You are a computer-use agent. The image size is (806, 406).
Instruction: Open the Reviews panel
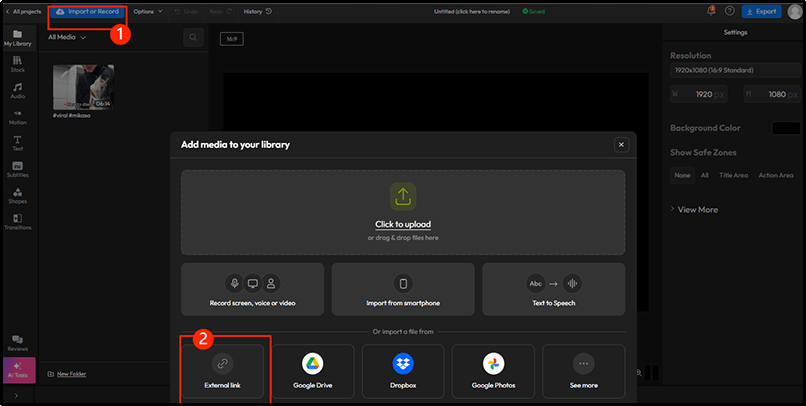click(17, 343)
